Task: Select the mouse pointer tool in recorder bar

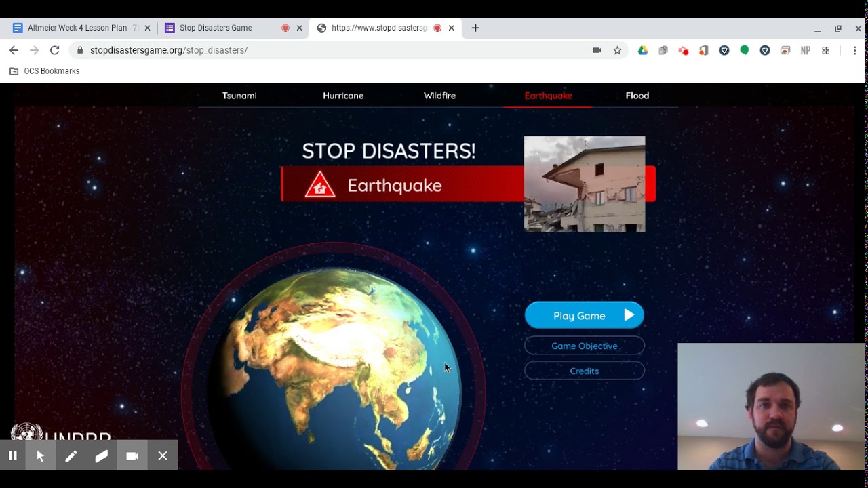Action: [x=40, y=456]
